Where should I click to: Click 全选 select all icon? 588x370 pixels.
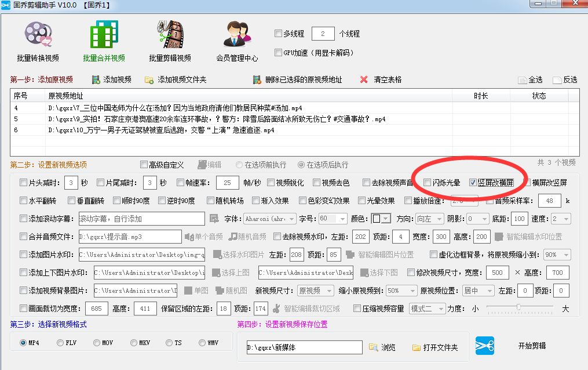coord(523,80)
